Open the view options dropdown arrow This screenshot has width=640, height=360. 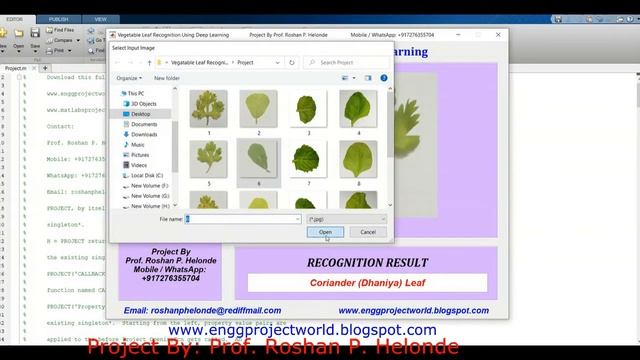click(354, 78)
